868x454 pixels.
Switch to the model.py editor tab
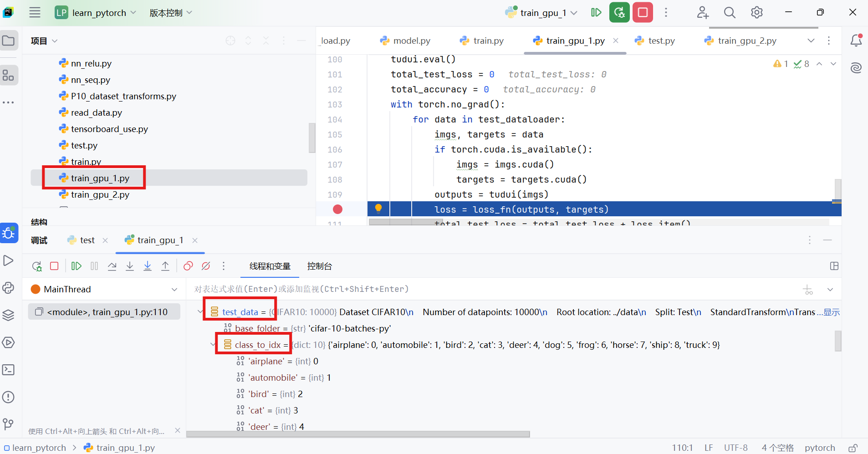tap(406, 41)
